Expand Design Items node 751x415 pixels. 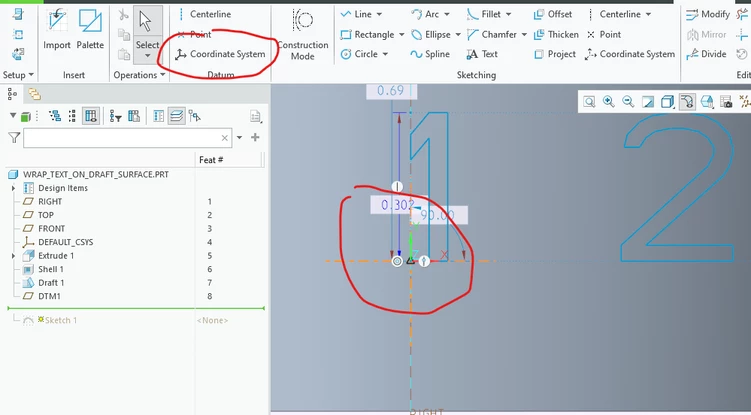(x=13, y=188)
